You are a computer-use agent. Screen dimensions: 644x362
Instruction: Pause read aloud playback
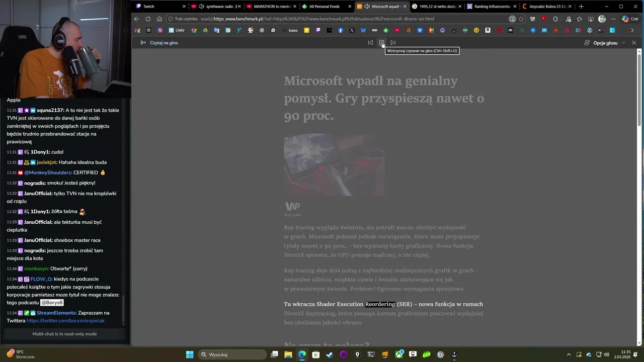pos(381,43)
